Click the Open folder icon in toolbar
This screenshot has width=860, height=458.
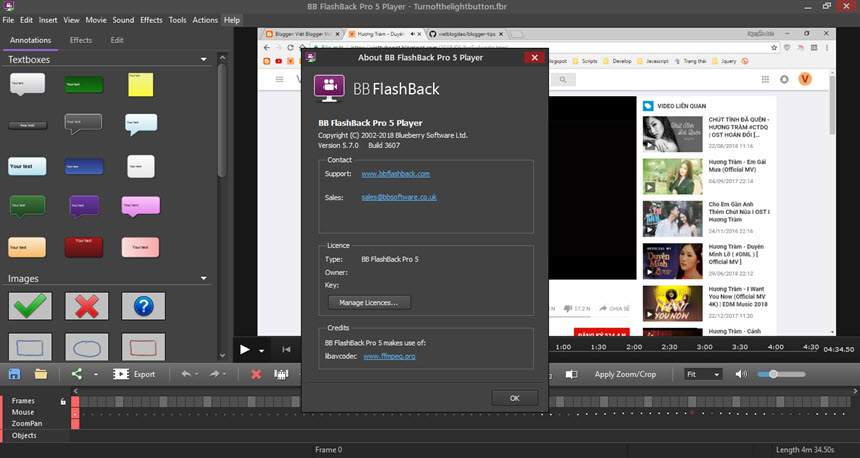[x=41, y=374]
